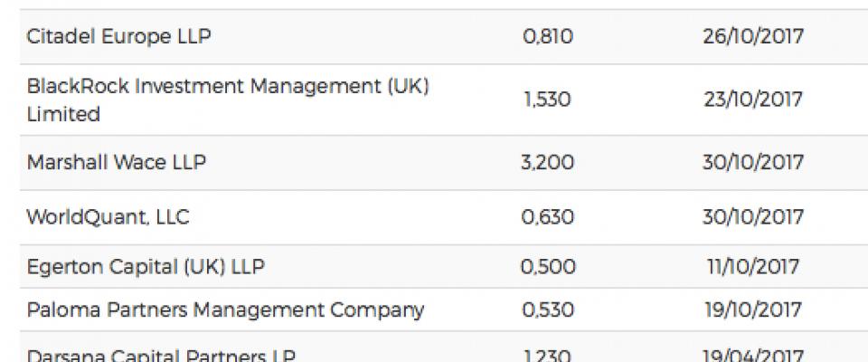This screenshot has height=362, width=868.
Task: Select the Marshall Wace LLP name
Action: [x=117, y=162]
